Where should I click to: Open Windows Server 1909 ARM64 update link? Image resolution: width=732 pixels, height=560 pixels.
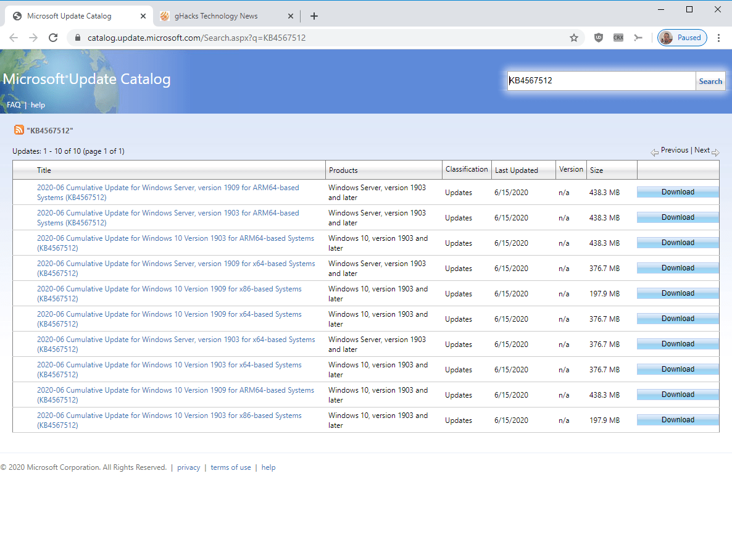coord(168,193)
